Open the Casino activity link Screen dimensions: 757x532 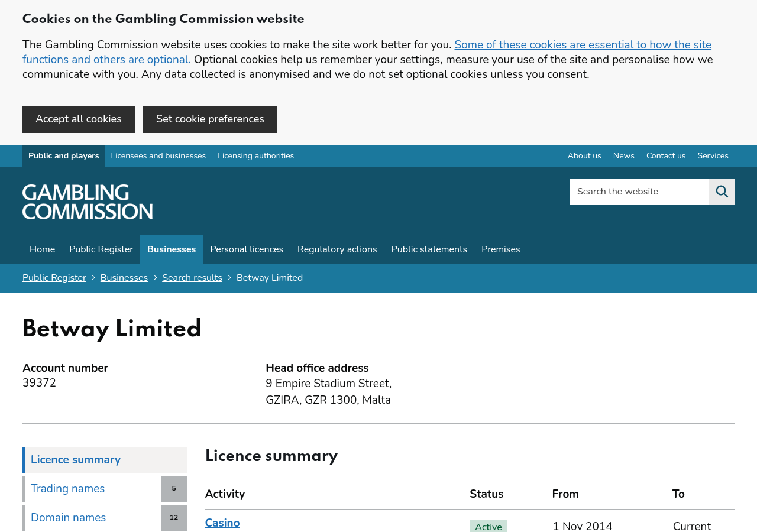click(222, 523)
